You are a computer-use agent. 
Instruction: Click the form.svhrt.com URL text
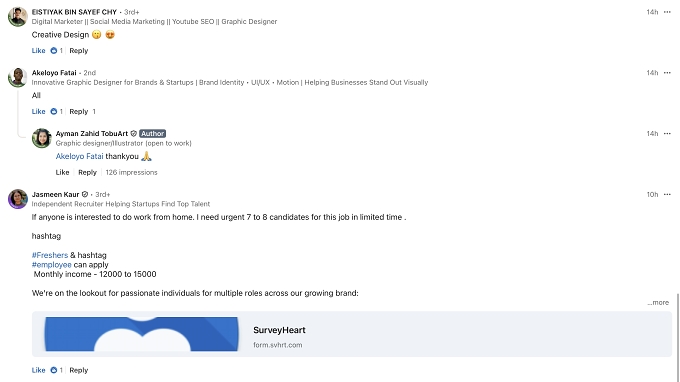click(278, 345)
